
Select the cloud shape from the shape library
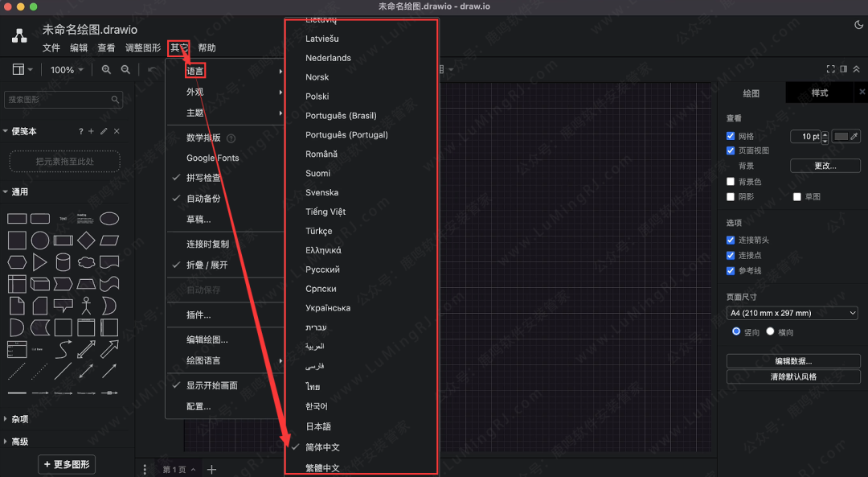click(86, 261)
